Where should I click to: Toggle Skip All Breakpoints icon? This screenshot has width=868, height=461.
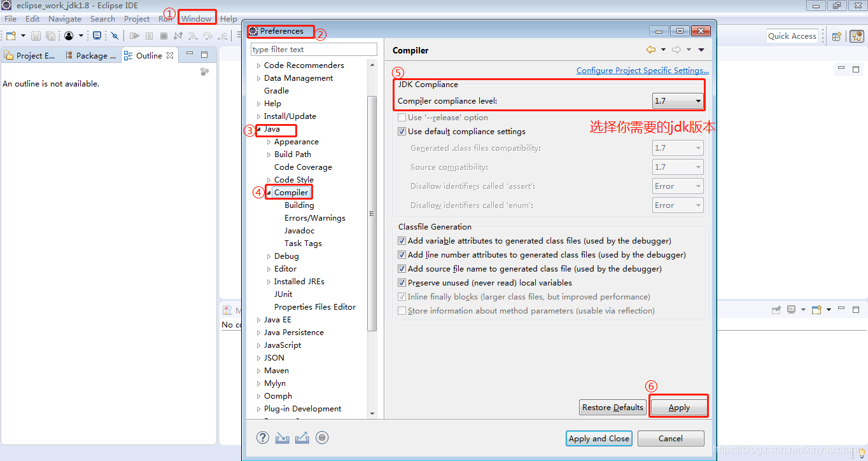[115, 36]
